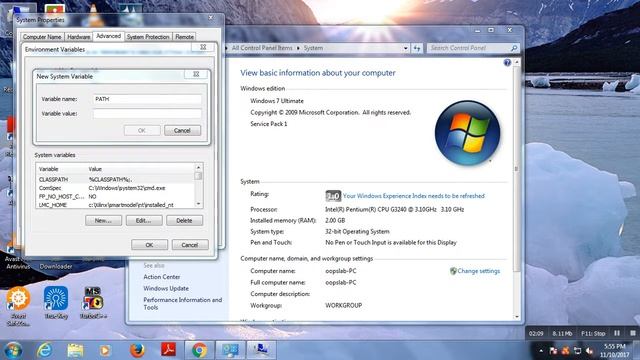Open Action Center link
Screen dimensions: 640x360
click(162, 277)
